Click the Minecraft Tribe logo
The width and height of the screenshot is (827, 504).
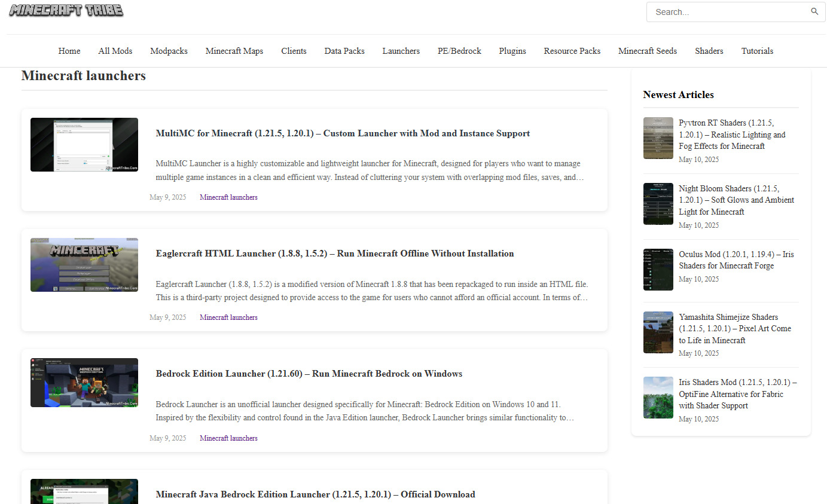point(66,10)
